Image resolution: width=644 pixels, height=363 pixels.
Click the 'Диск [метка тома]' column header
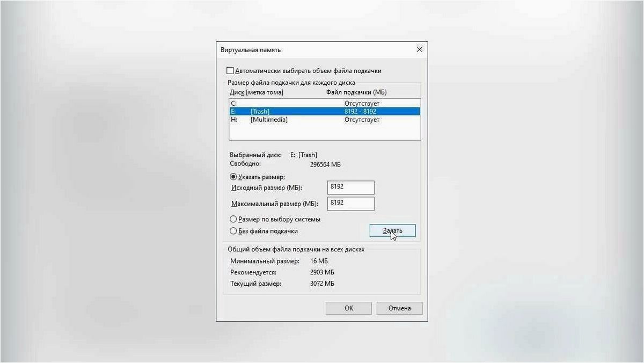[257, 92]
